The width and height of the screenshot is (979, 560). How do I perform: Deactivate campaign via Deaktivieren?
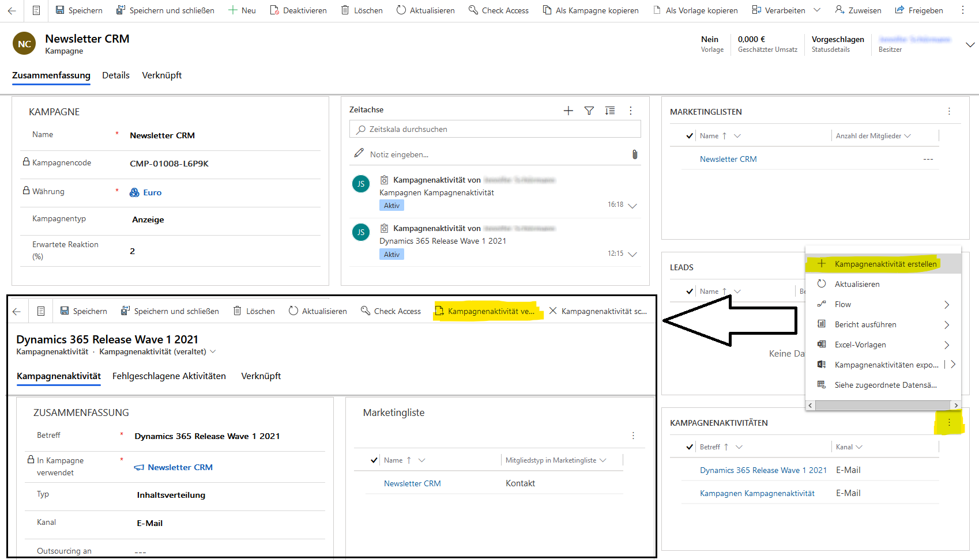[298, 10]
